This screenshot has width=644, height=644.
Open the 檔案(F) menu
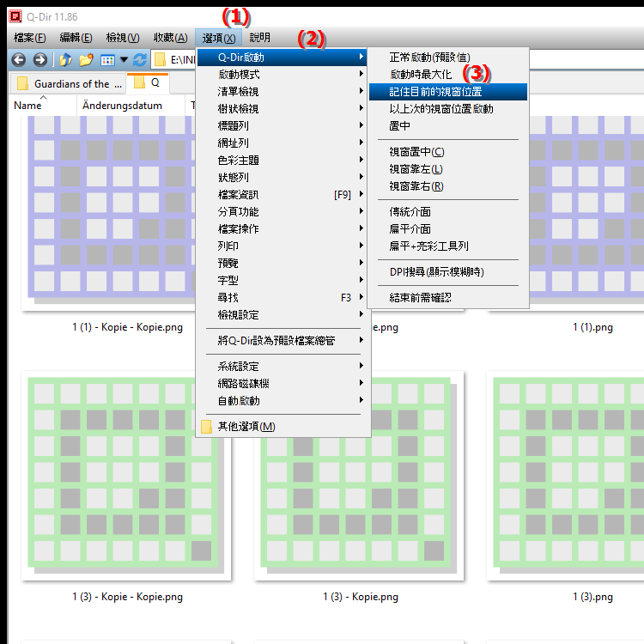(x=29, y=38)
